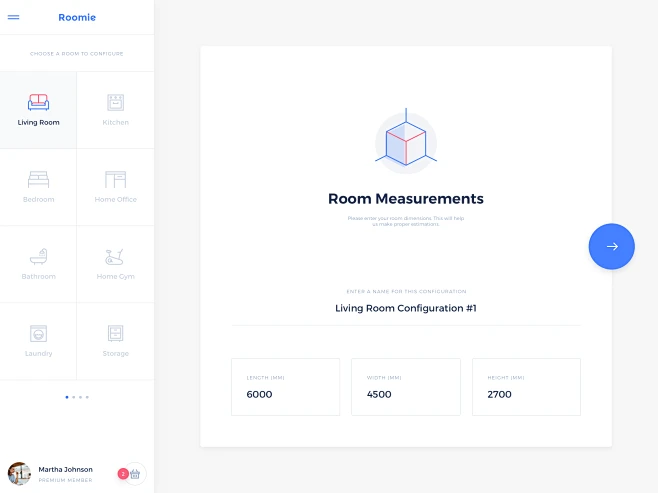
Task: Click the red cart notification badge
Action: 123,474
